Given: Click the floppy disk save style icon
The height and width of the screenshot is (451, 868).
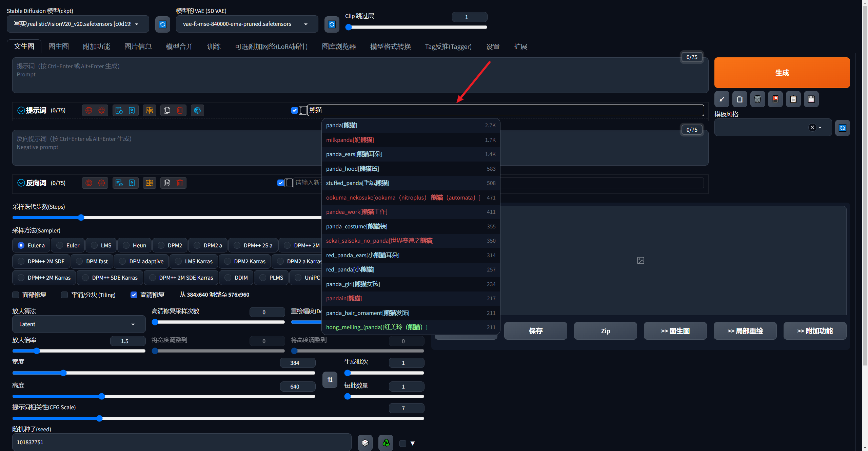Looking at the screenshot, I should 811,99.
